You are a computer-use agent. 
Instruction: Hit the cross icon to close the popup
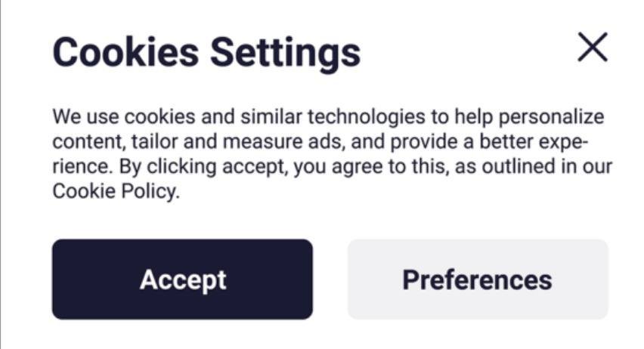[592, 48]
